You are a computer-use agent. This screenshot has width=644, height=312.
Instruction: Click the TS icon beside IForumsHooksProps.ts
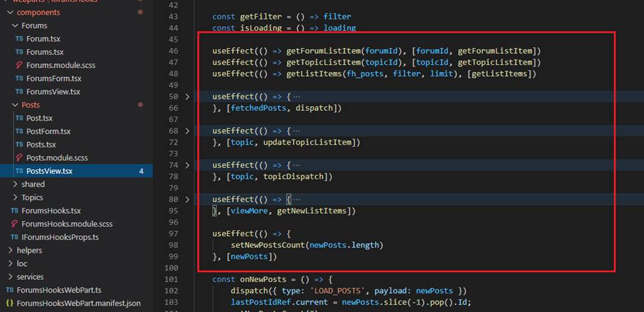pos(15,237)
